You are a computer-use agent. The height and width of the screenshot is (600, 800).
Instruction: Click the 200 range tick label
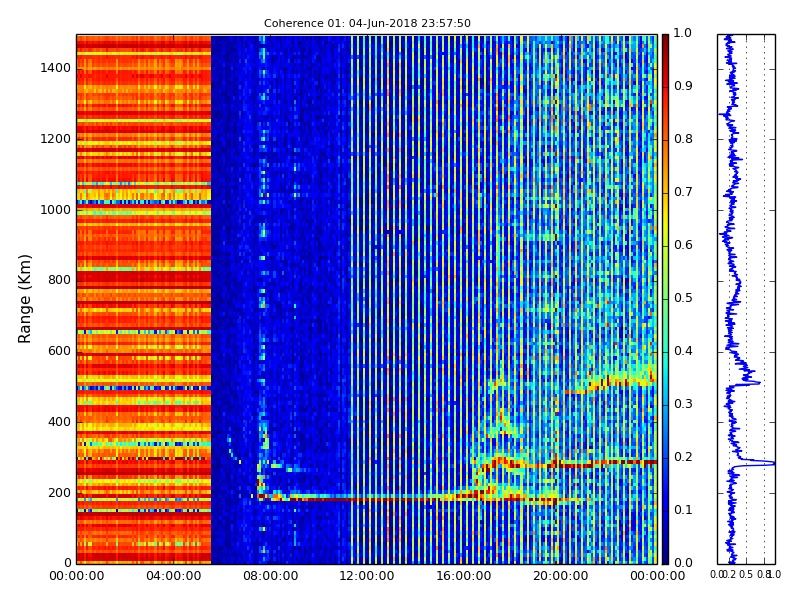tap(59, 493)
